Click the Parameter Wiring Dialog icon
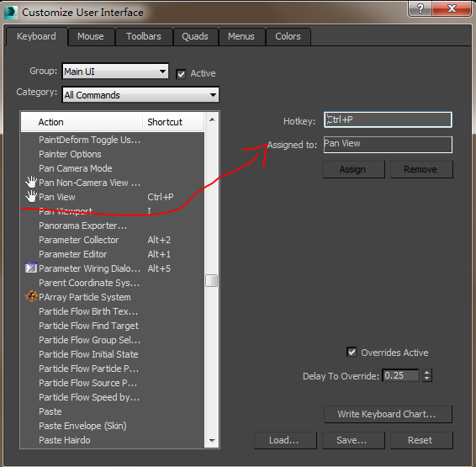476x467 pixels. coord(31,268)
